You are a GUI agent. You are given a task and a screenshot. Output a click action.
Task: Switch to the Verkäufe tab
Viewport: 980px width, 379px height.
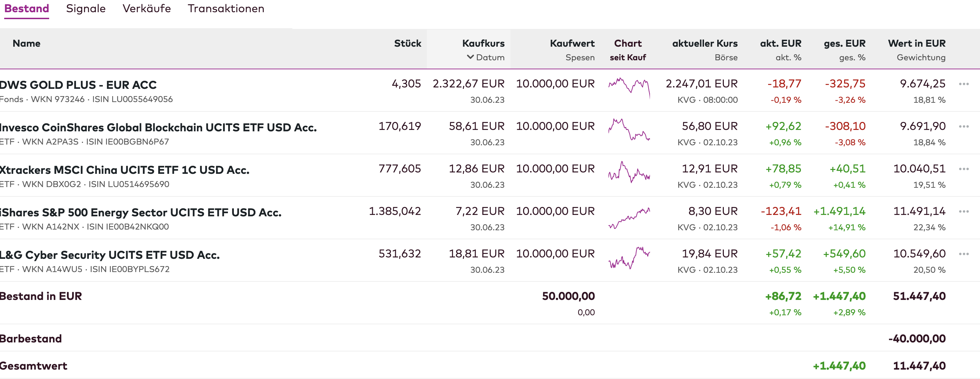coord(146,8)
